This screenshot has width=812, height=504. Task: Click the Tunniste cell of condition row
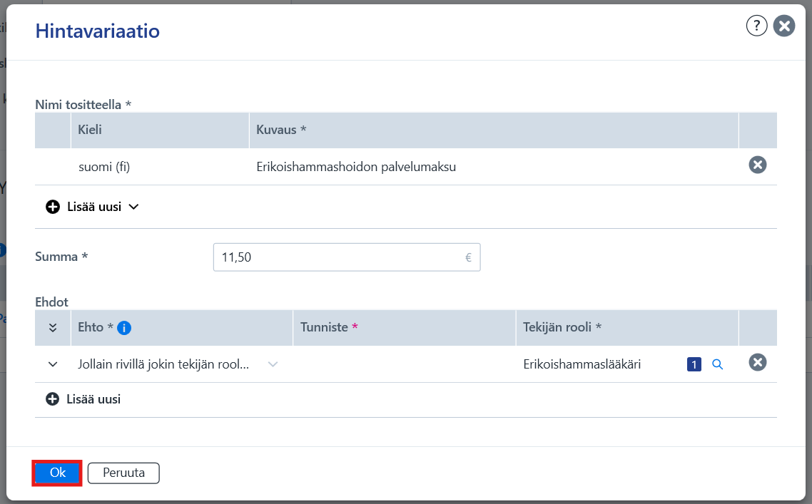coord(404,364)
